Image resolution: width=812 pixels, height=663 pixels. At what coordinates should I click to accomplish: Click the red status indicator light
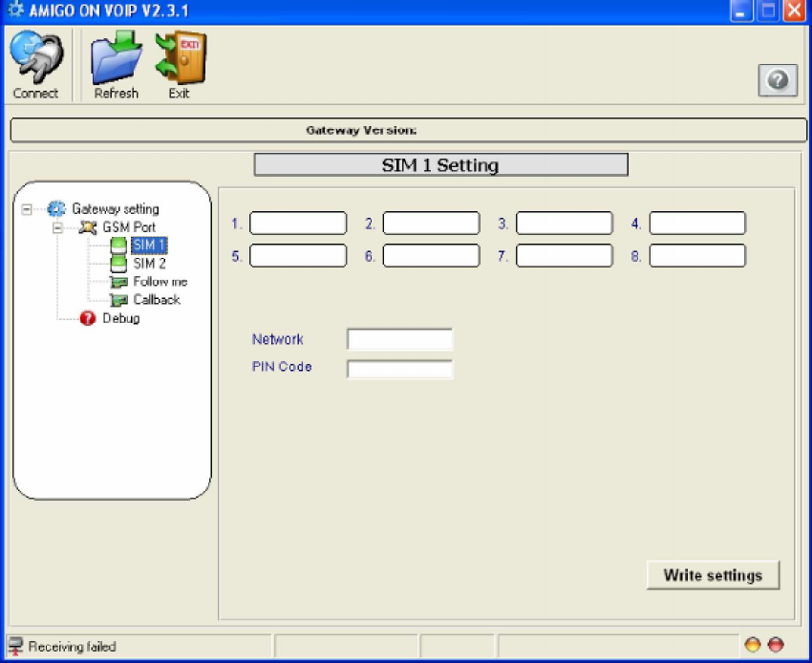776,644
